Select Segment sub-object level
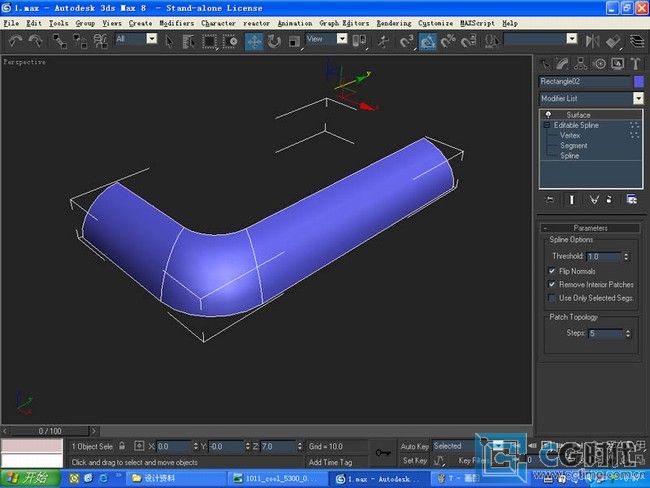Screen dimensions: 650x488 click(574, 146)
